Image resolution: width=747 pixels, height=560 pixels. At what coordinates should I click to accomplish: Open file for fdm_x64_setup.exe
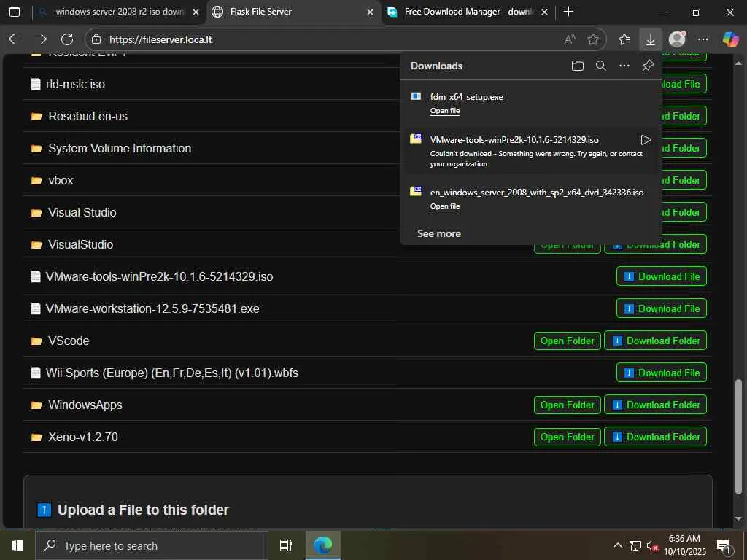(x=445, y=111)
